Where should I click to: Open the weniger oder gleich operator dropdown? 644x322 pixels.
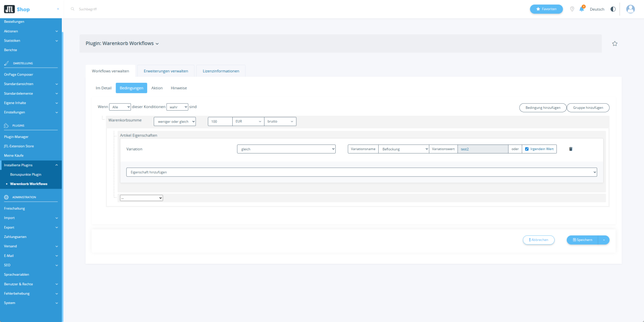click(x=175, y=122)
